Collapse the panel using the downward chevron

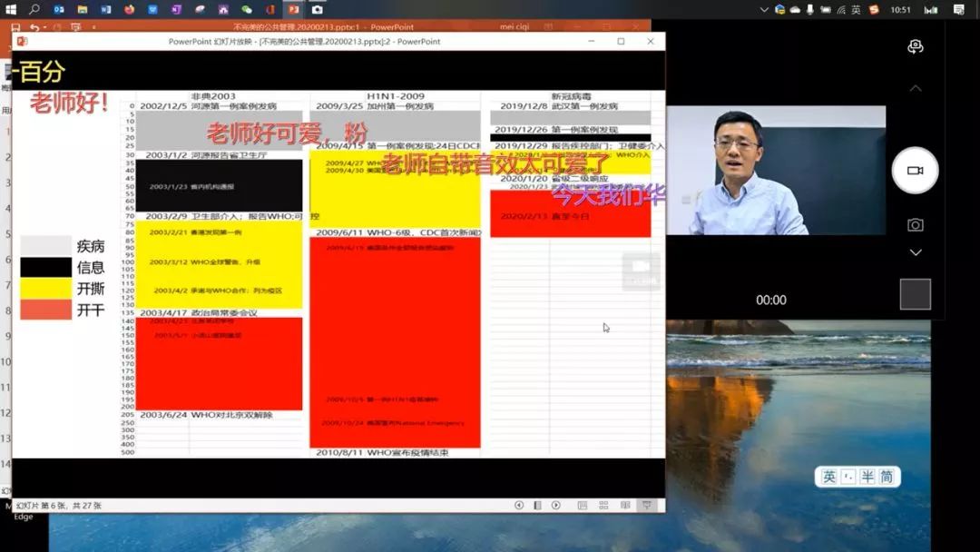(x=914, y=254)
